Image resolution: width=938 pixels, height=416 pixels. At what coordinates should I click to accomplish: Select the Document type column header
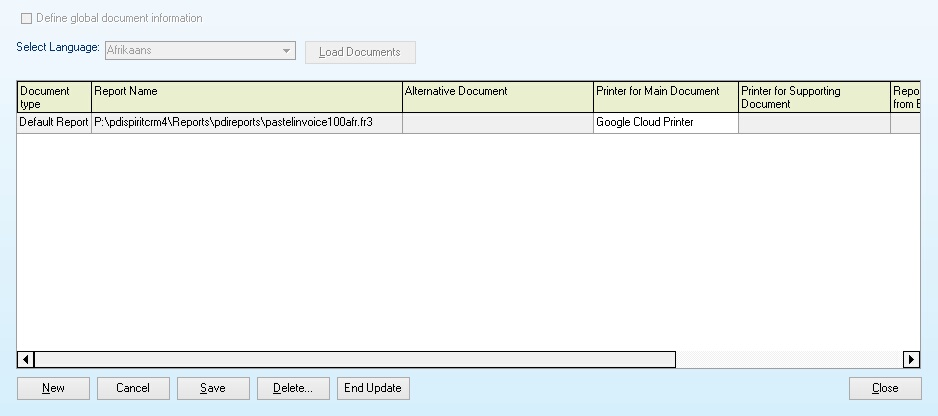click(54, 97)
